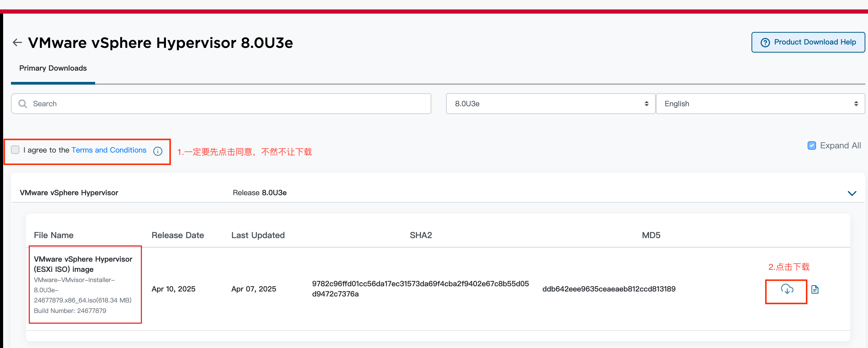The image size is (868, 348).
Task: Click the VMware vSphere Hypervisor (ESXi ISO) image title
Action: coord(83,264)
